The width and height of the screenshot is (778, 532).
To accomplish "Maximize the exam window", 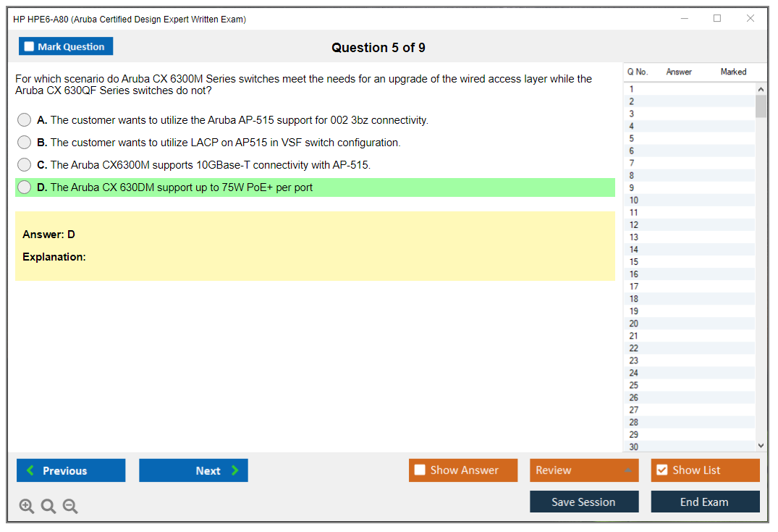I will pyautogui.click(x=717, y=19).
